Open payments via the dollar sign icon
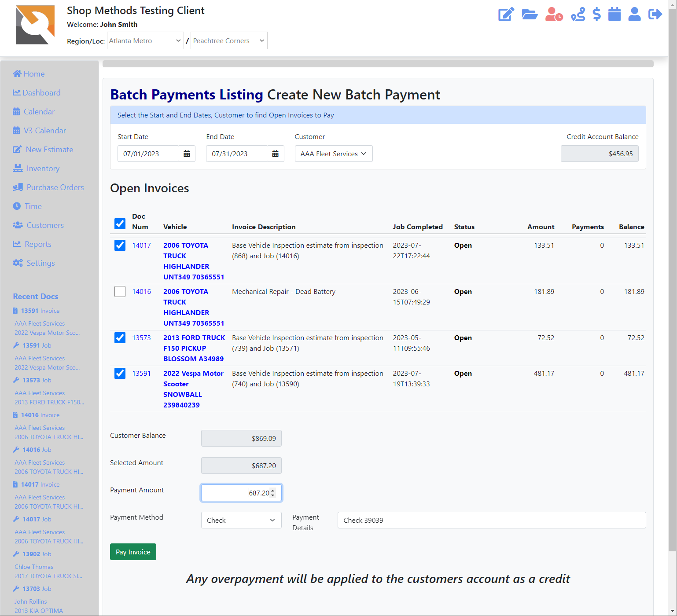 click(597, 14)
